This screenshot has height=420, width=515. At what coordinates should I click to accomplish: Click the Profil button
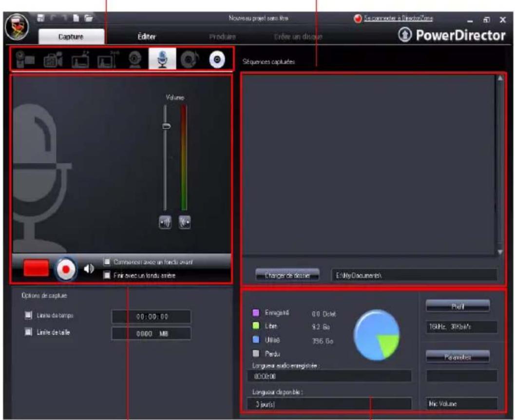tap(458, 306)
